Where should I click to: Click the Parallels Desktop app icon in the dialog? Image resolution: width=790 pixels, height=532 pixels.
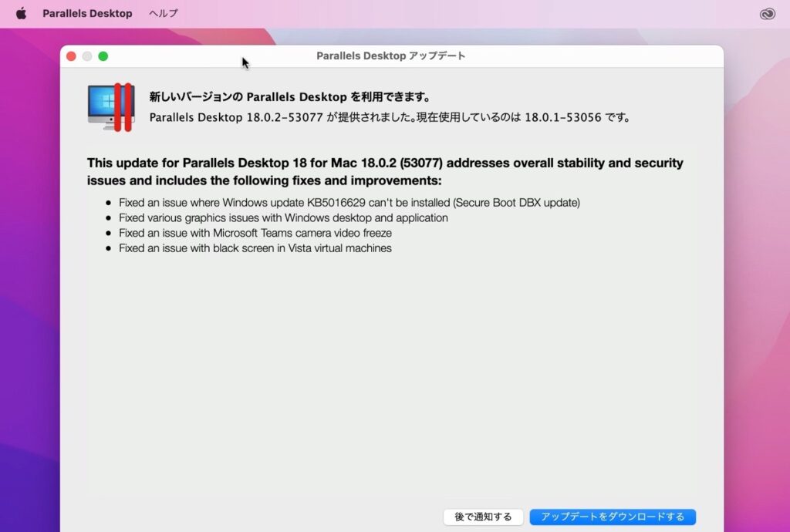[110, 107]
